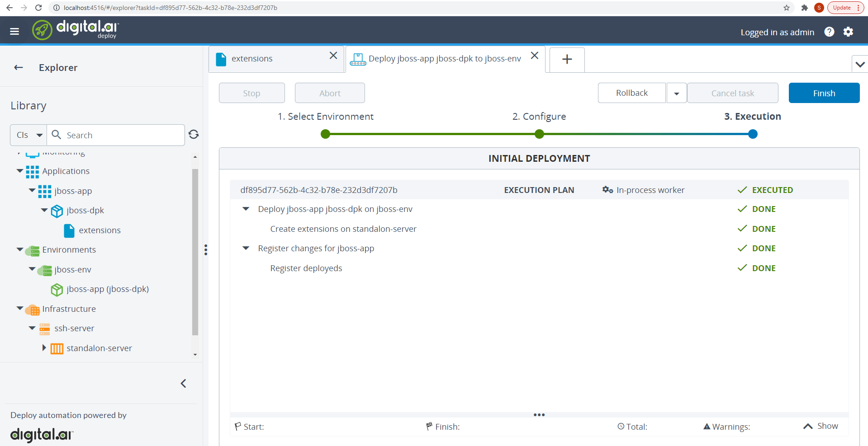Click the Stop button
Image resolution: width=868 pixels, height=446 pixels.
pyautogui.click(x=251, y=93)
